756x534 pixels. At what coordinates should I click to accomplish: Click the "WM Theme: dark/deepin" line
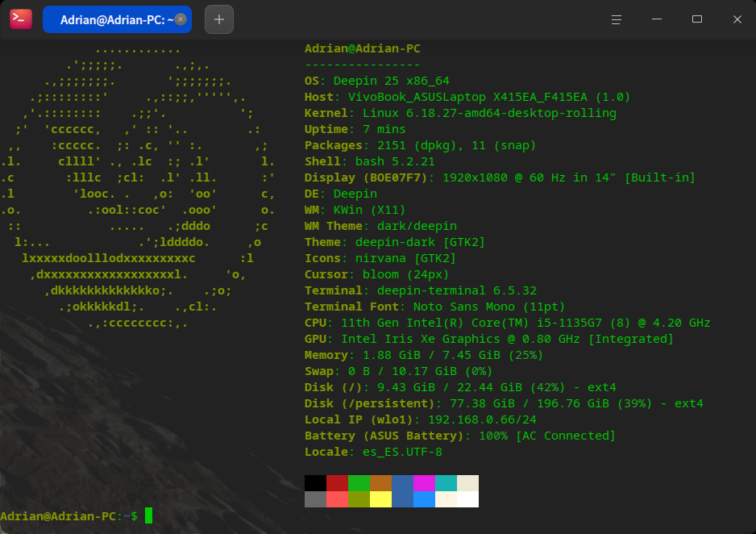[380, 226]
